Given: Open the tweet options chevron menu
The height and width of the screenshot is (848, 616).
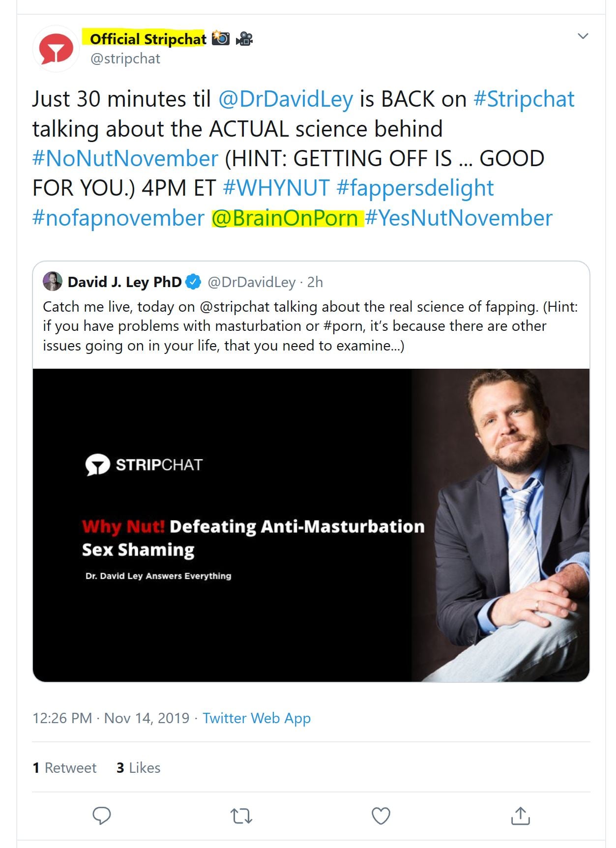Looking at the screenshot, I should click(x=583, y=36).
